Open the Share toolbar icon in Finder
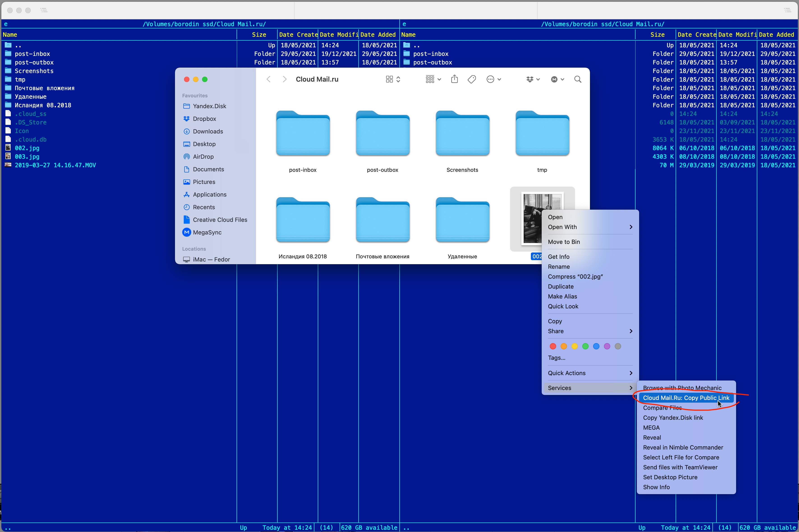Viewport: 799px width, 532px height. click(x=454, y=79)
